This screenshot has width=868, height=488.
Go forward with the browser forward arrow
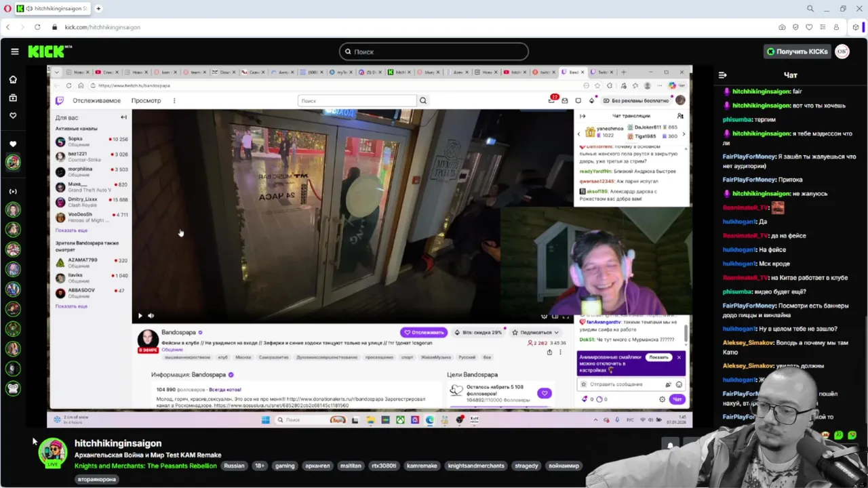(x=22, y=27)
